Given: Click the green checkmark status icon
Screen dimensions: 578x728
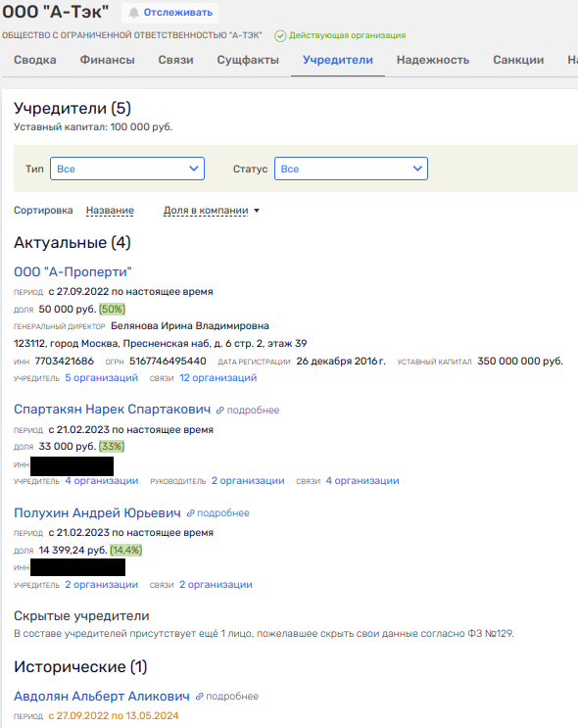Looking at the screenshot, I should tap(280, 35).
